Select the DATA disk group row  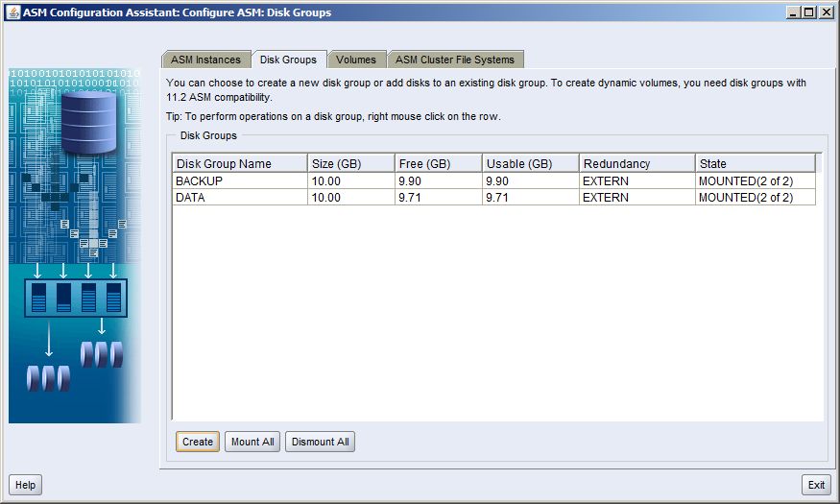pos(494,197)
